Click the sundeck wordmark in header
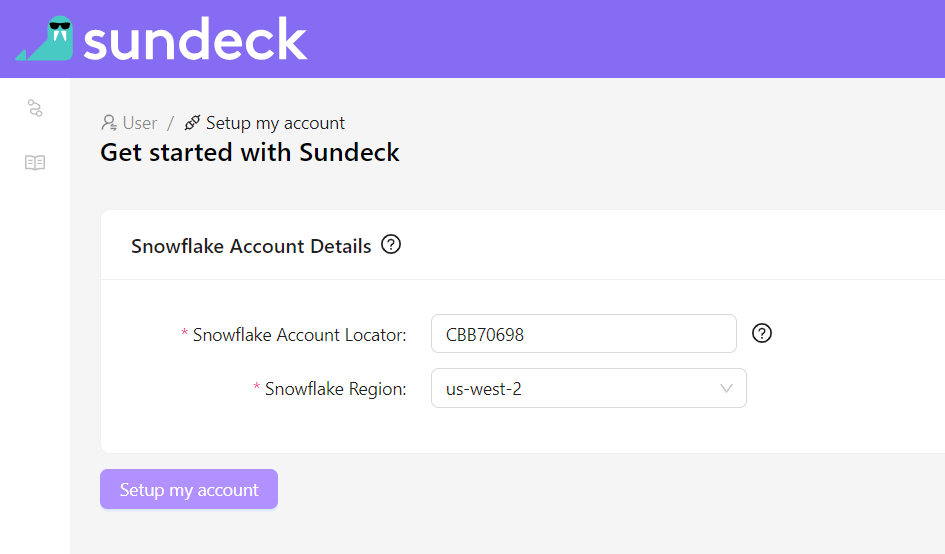 [195, 39]
